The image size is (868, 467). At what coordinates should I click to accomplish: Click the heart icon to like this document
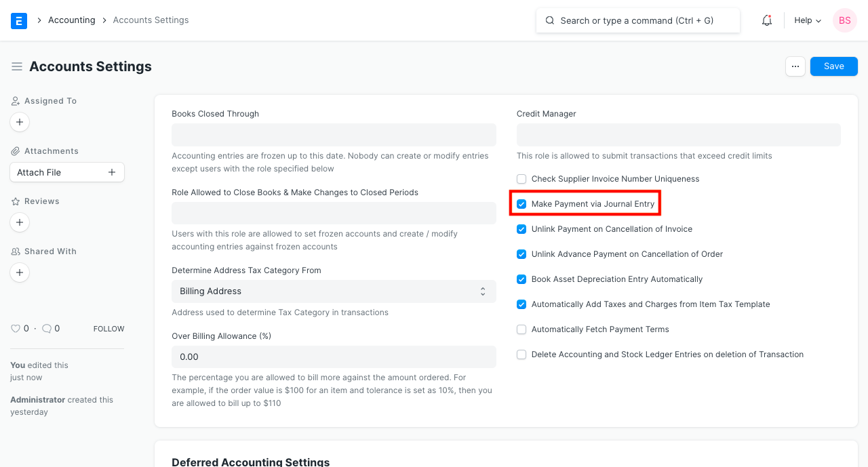(x=15, y=328)
